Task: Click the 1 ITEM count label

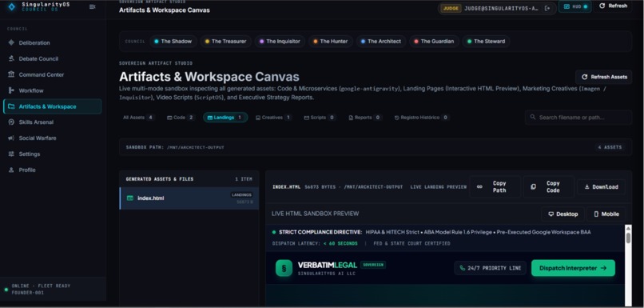Action: click(x=244, y=179)
